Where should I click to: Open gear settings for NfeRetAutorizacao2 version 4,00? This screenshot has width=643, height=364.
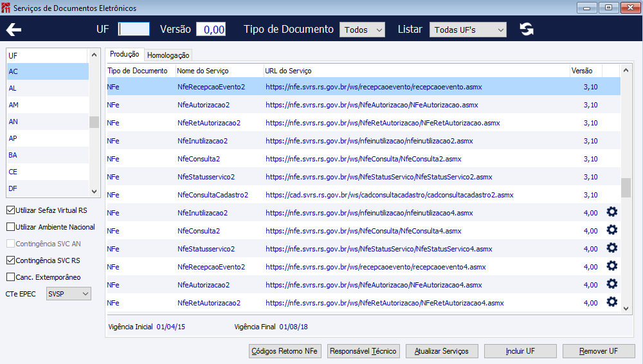click(612, 302)
